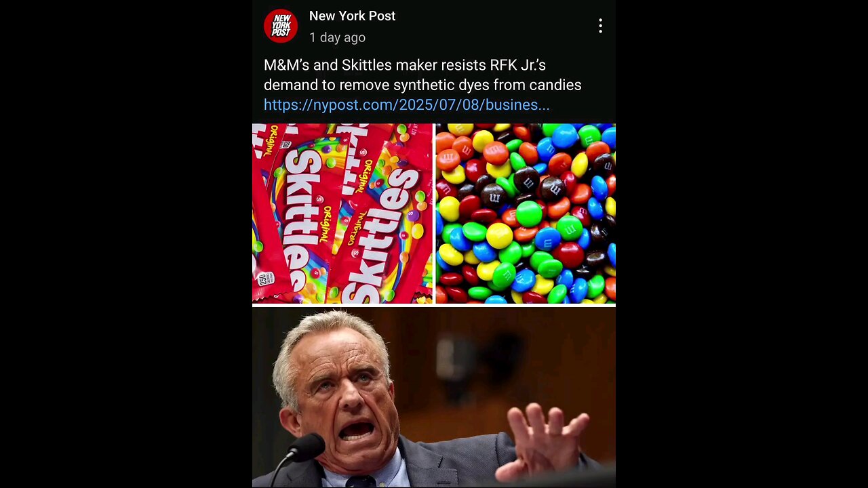This screenshot has width=868, height=488.
Task: Click the black area left of post
Action: pos(126,244)
